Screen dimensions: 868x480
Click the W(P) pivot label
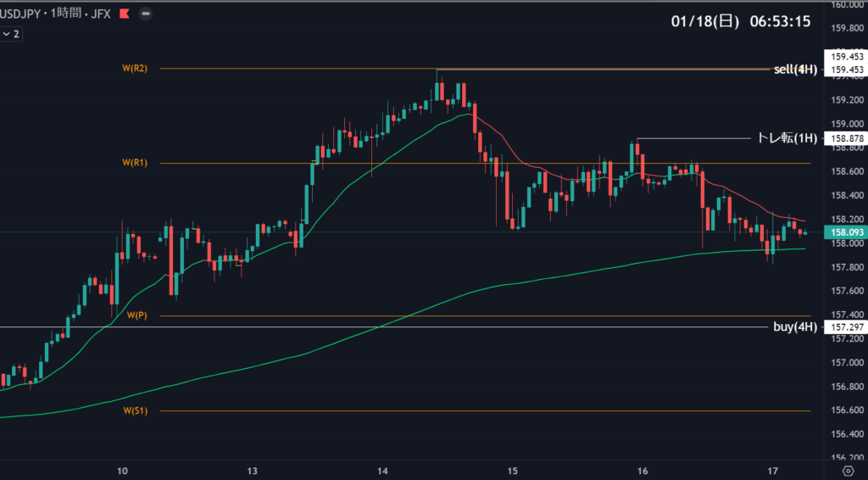[x=136, y=315]
